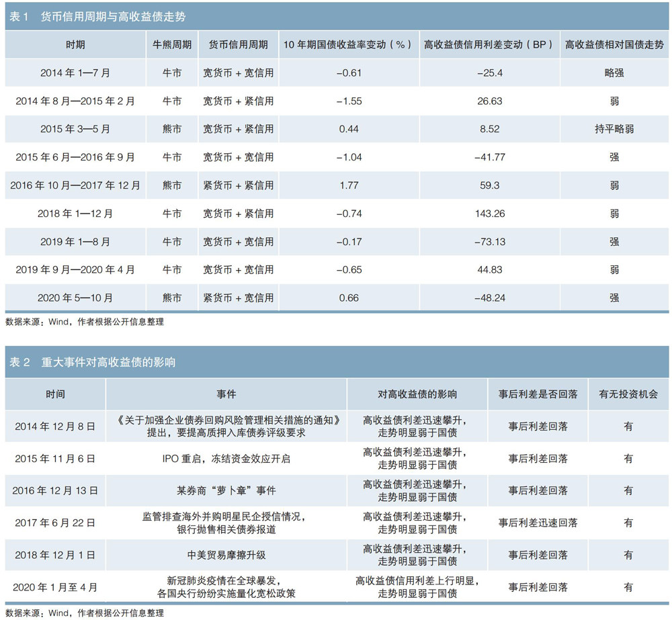Select the 事后利差是否回落 column header
Screen dimensions: 672x620
(x=538, y=394)
